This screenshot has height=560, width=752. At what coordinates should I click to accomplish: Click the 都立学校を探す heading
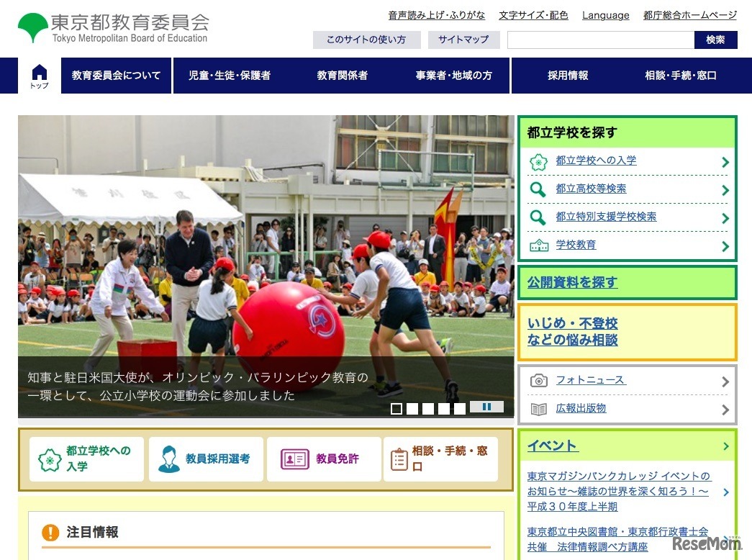[571, 132]
